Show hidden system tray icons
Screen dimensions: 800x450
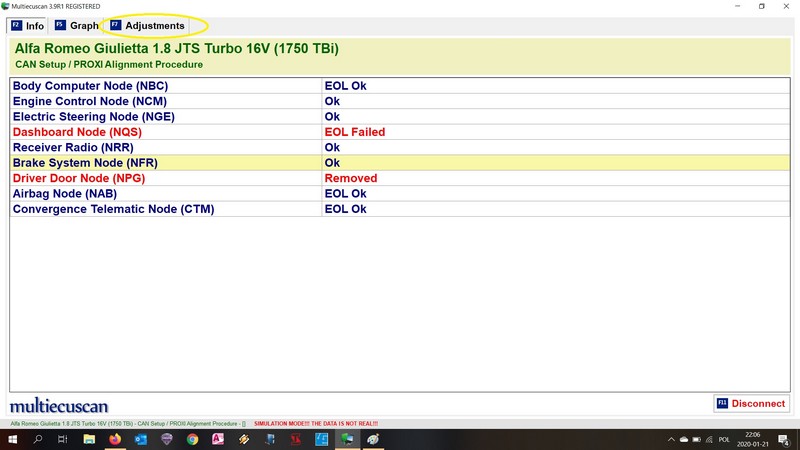(x=671, y=439)
